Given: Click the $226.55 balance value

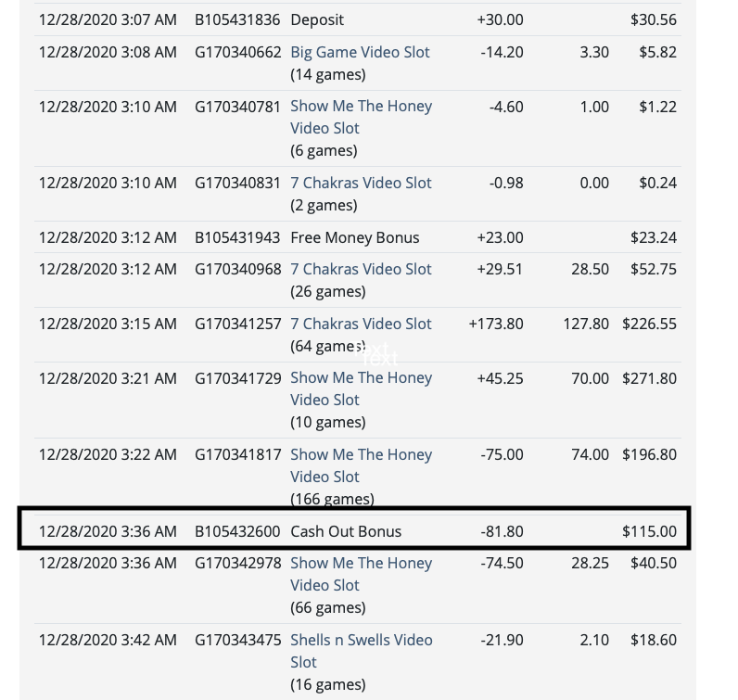Looking at the screenshot, I should tap(650, 324).
